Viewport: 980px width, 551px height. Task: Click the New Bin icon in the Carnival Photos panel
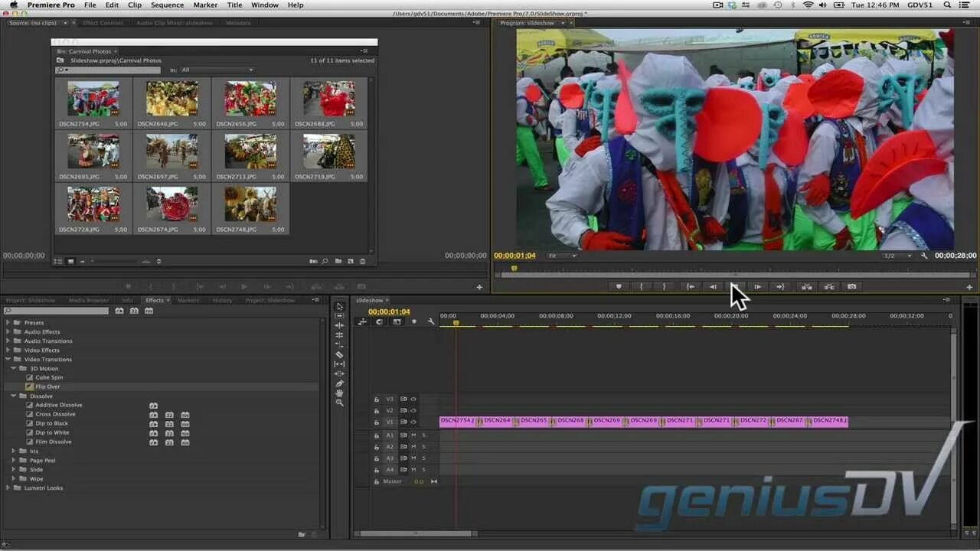click(339, 261)
